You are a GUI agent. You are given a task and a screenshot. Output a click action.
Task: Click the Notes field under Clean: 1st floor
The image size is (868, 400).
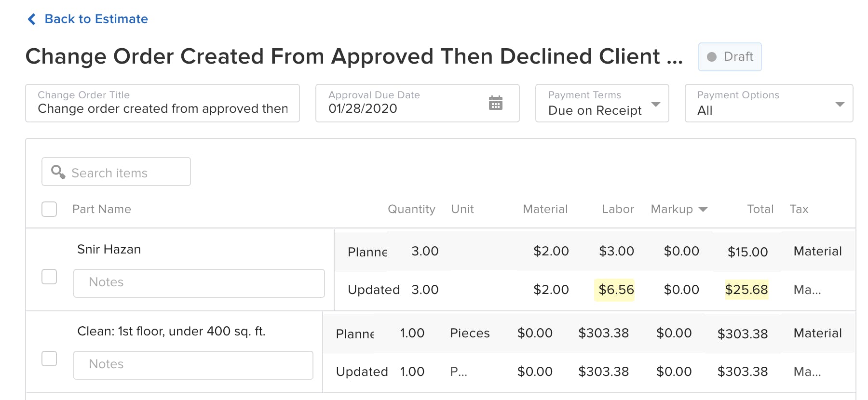coord(193,365)
